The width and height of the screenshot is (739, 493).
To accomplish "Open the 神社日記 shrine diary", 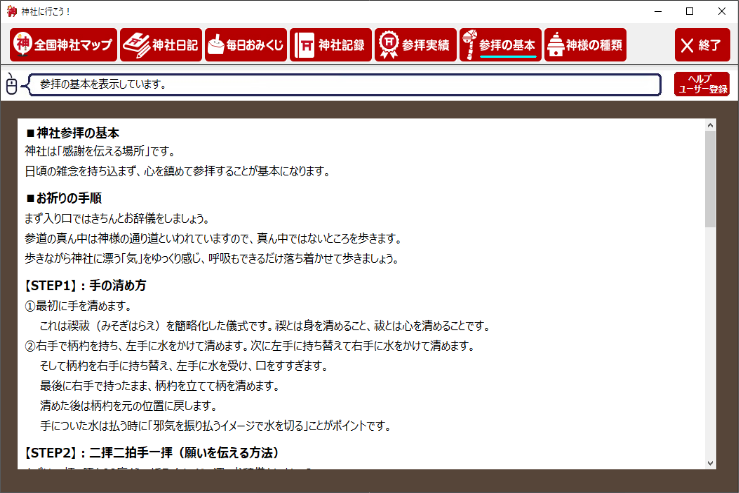I will click(x=161, y=45).
